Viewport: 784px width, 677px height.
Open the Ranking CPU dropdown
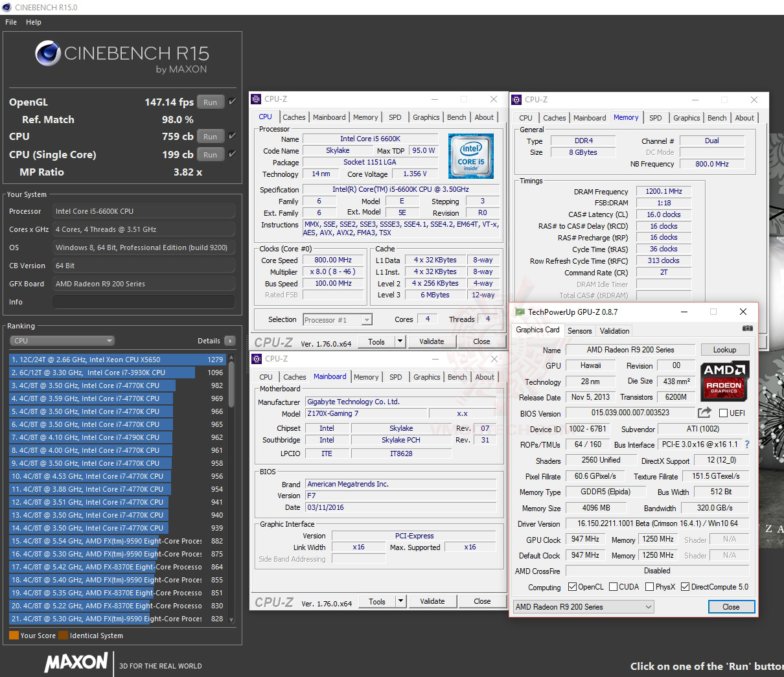click(62, 341)
